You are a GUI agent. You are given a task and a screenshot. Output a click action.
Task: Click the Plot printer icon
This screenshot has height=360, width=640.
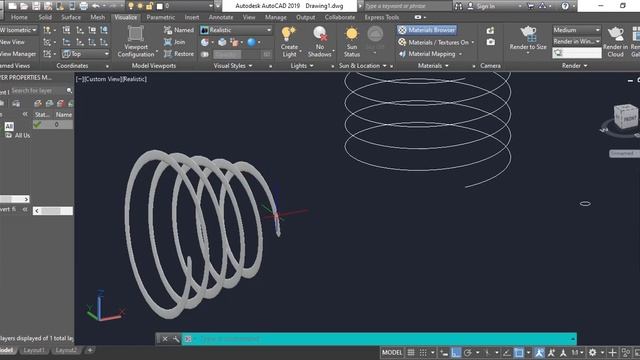[84, 6]
